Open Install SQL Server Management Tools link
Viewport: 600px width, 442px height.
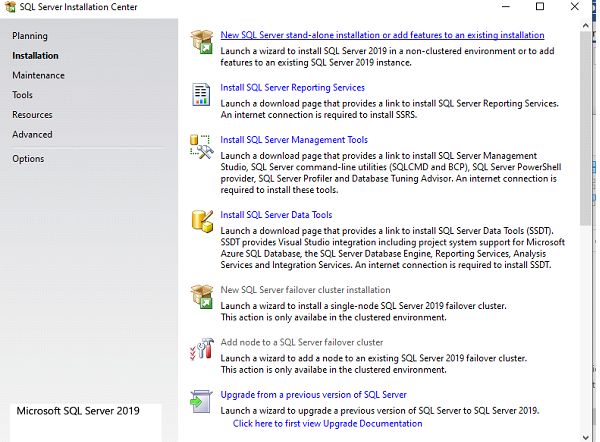coord(294,139)
